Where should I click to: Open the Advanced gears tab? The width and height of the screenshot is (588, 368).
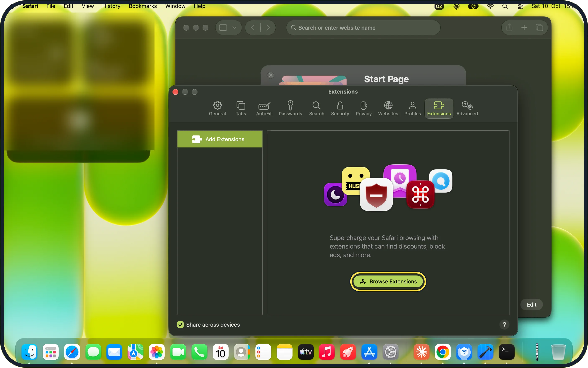coord(467,109)
